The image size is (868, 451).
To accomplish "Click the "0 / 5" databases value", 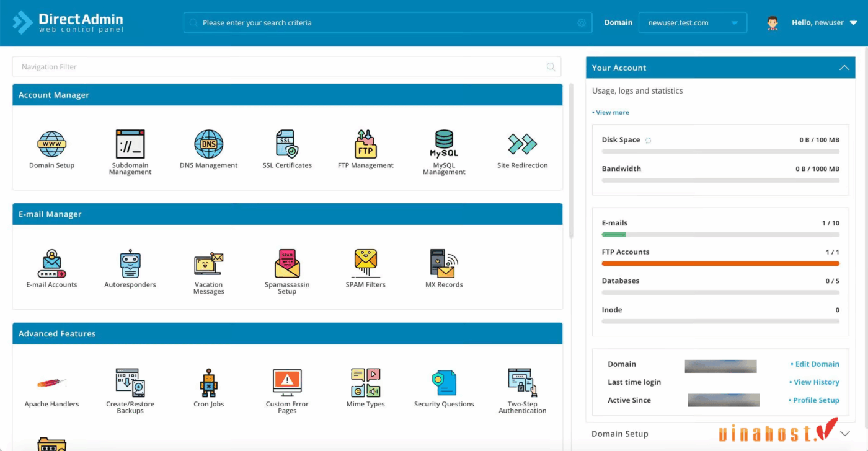I will tap(833, 281).
